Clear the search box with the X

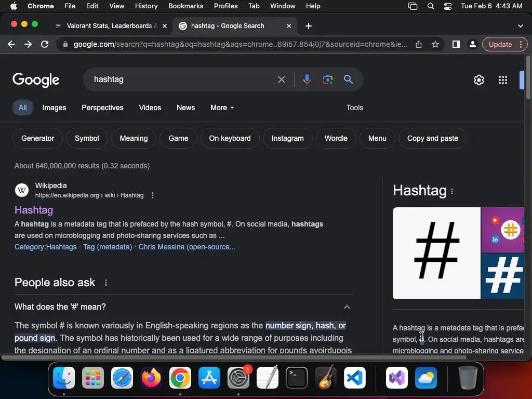tap(281, 79)
